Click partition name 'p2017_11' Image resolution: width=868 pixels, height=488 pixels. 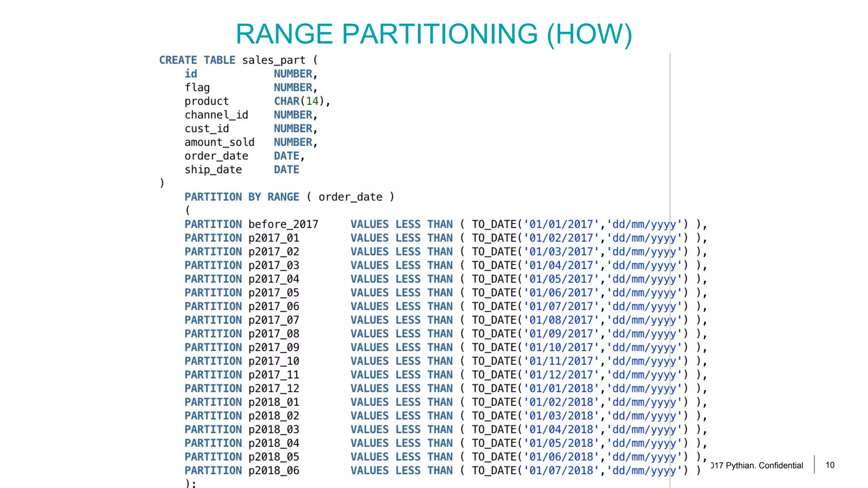click(274, 375)
